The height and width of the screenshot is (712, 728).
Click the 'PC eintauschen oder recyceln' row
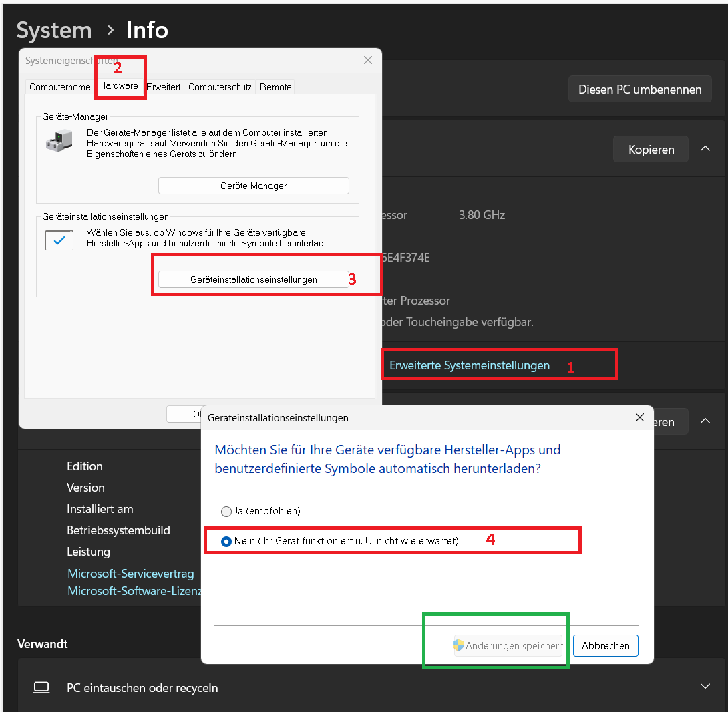click(371, 687)
